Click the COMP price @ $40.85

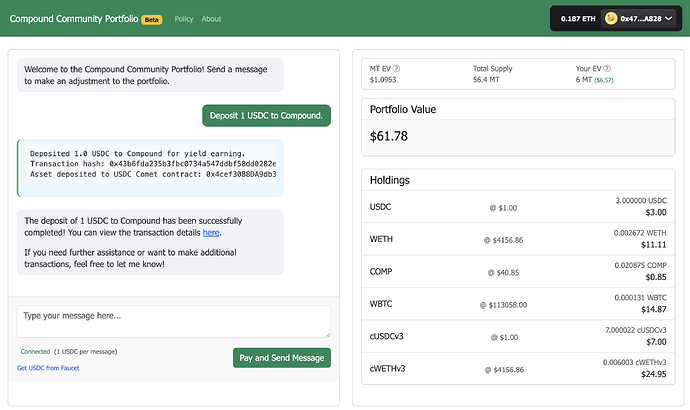(x=503, y=272)
